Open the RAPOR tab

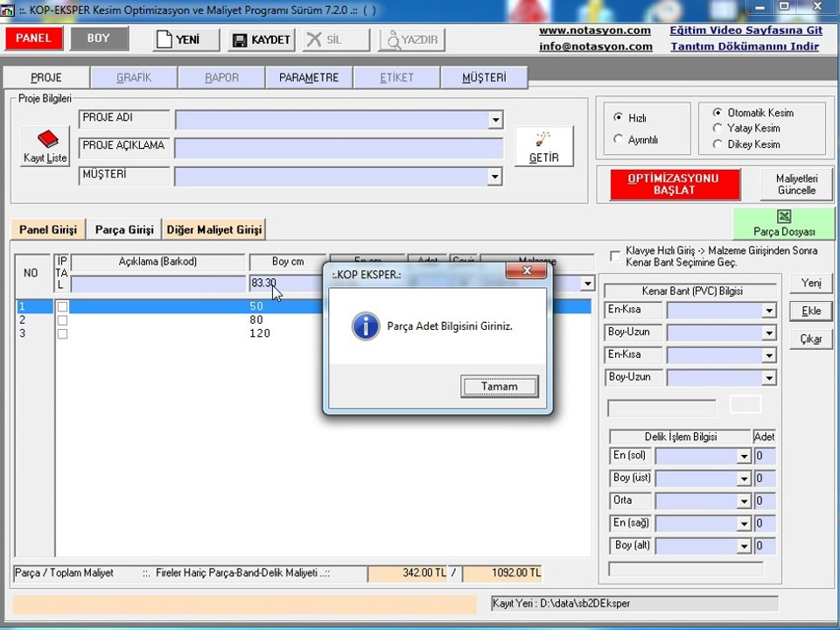(221, 78)
